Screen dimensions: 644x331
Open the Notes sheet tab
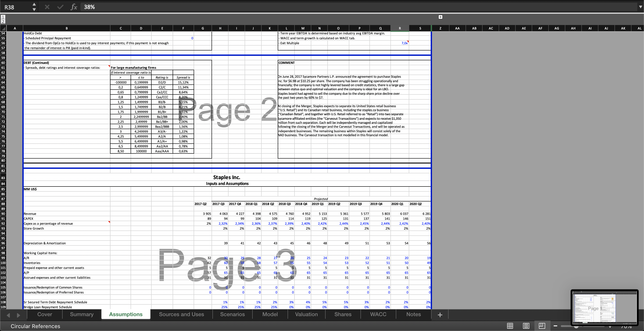pyautogui.click(x=413, y=314)
